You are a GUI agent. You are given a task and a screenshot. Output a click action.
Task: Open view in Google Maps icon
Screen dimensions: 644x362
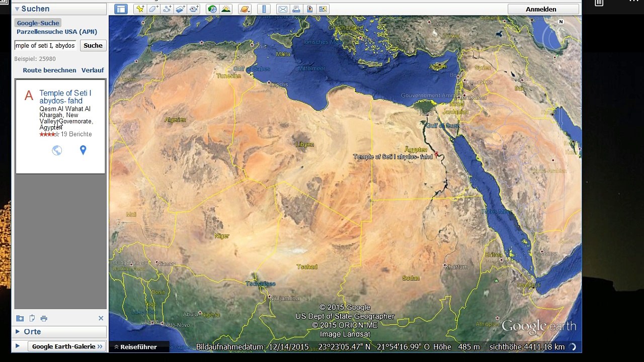[x=323, y=9]
